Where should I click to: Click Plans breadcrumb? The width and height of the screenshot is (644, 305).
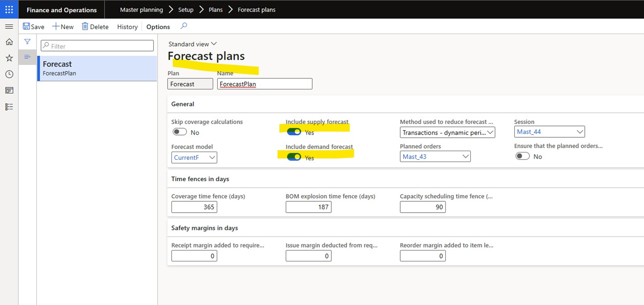(216, 10)
